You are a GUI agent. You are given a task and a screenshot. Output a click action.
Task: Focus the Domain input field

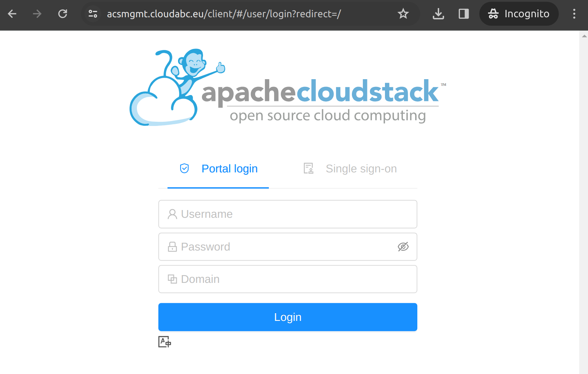coord(288,279)
